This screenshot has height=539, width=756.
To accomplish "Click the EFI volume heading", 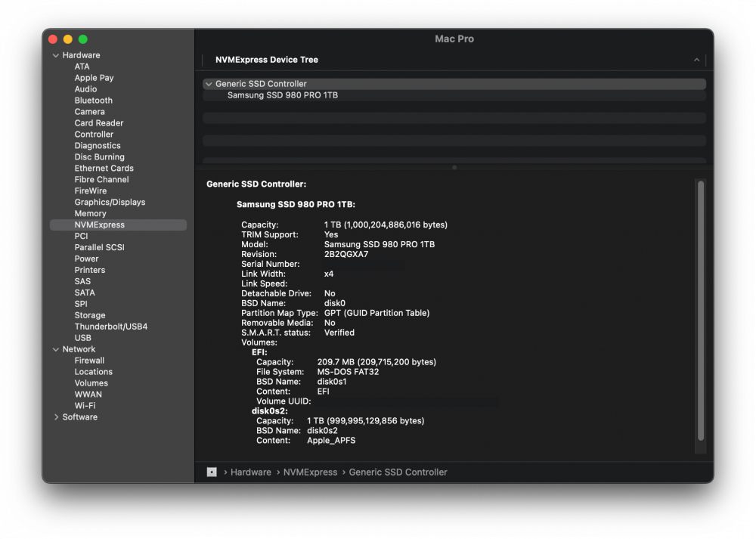I will [x=259, y=352].
